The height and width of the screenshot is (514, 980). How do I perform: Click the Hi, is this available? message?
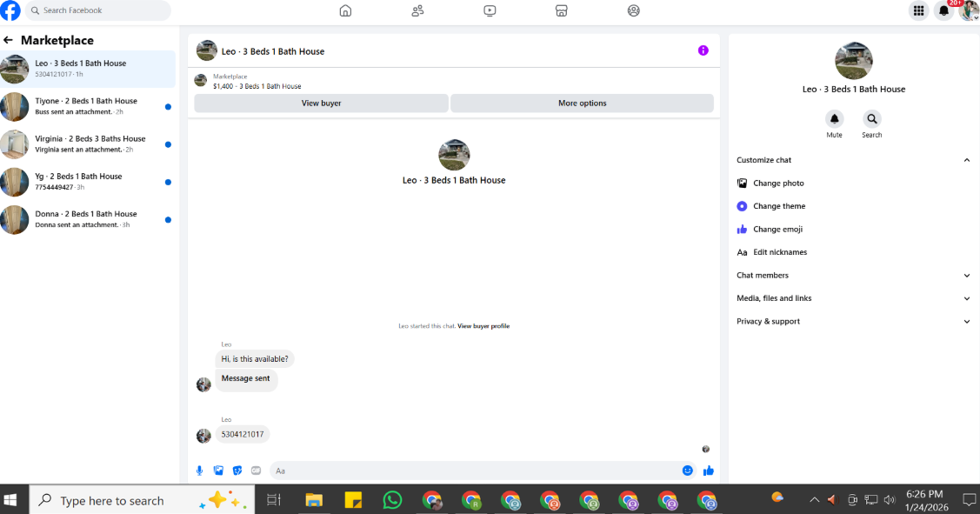(x=255, y=359)
